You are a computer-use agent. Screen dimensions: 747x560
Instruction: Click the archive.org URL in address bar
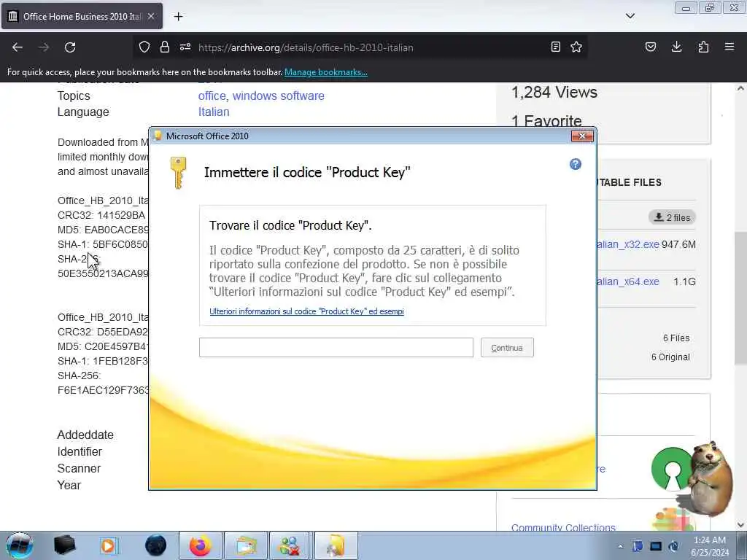pyautogui.click(x=306, y=47)
